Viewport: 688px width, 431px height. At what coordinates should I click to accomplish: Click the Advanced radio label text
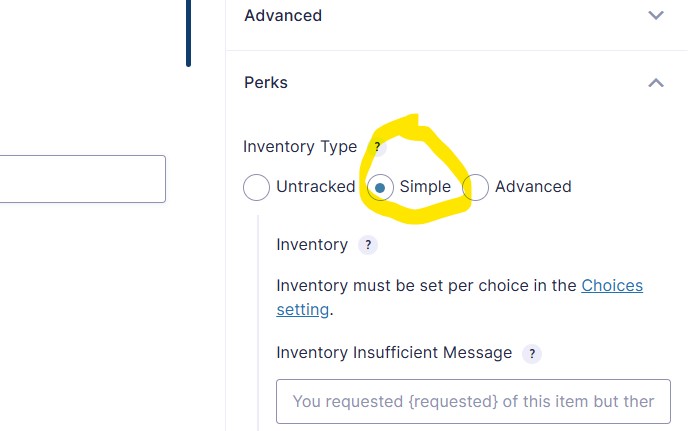(x=533, y=187)
